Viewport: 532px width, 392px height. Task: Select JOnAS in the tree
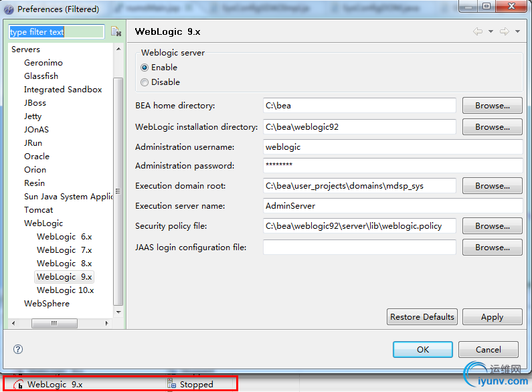(x=36, y=130)
